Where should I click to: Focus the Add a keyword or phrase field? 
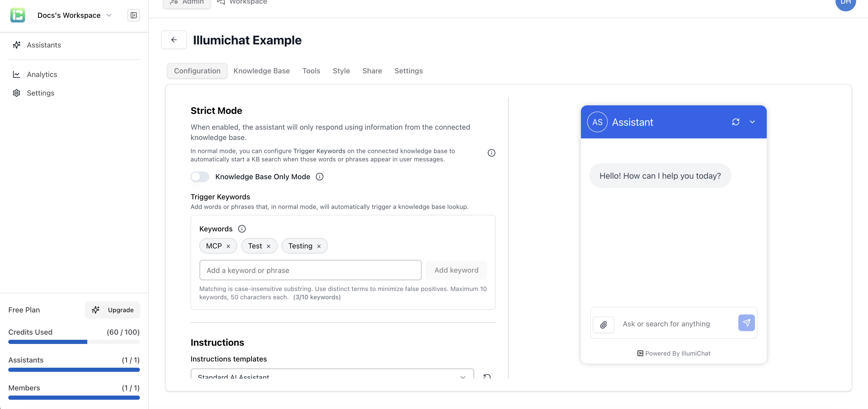[310, 270]
